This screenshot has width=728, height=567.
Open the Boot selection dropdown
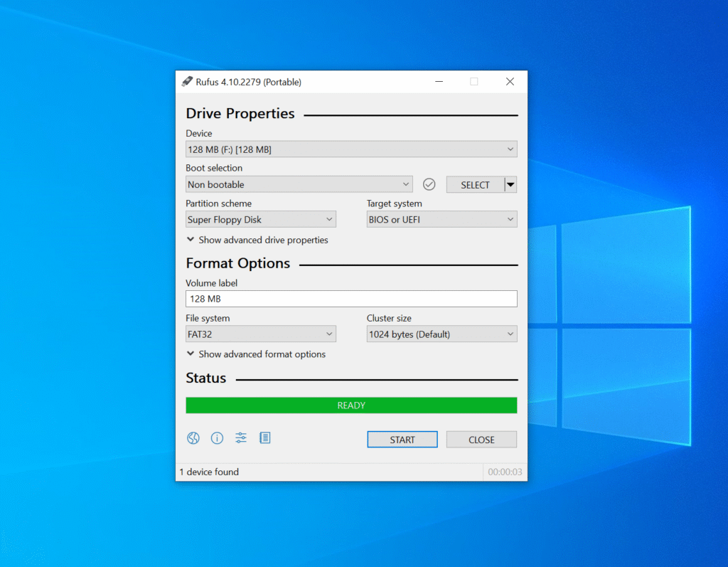point(299,184)
